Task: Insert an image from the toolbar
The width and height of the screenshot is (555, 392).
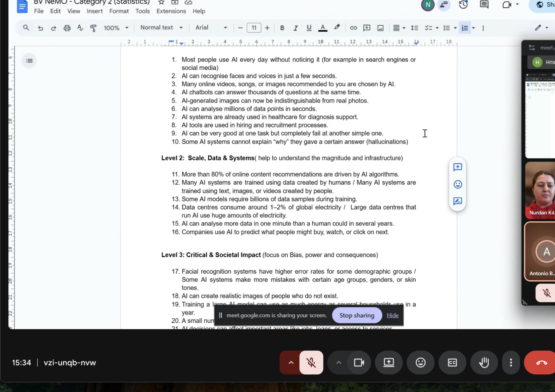Action: coord(381,28)
